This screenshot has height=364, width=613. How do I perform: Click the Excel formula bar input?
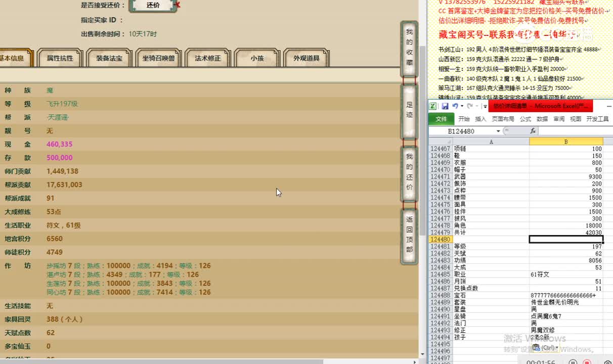(x=576, y=131)
